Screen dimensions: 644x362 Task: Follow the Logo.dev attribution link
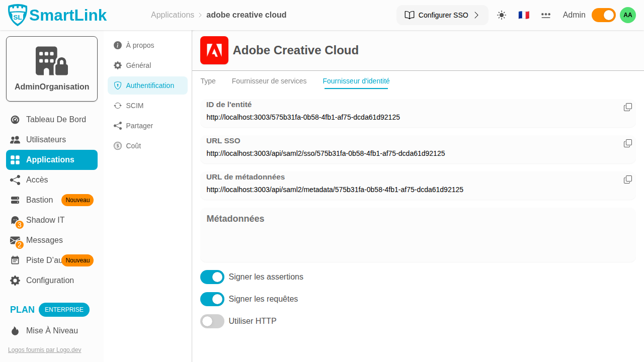44,350
